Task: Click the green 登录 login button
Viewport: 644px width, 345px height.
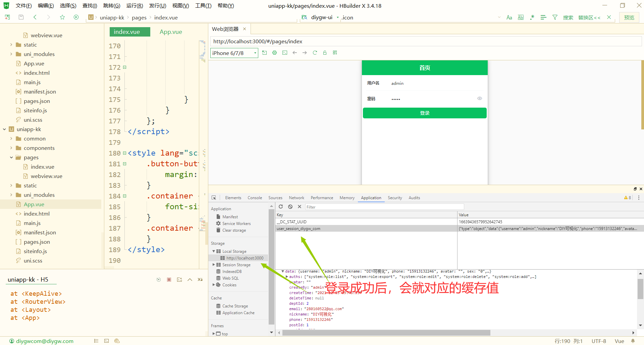Action: [x=425, y=113]
